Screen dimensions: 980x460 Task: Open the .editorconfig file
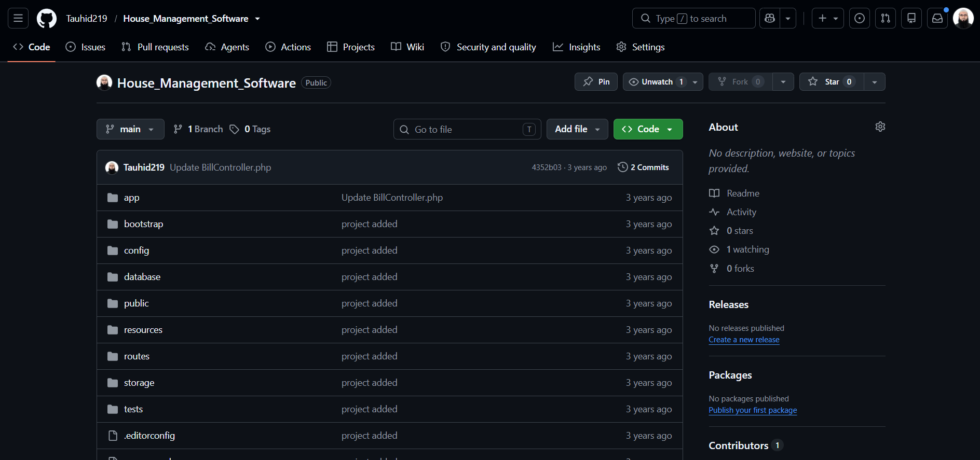click(x=149, y=436)
